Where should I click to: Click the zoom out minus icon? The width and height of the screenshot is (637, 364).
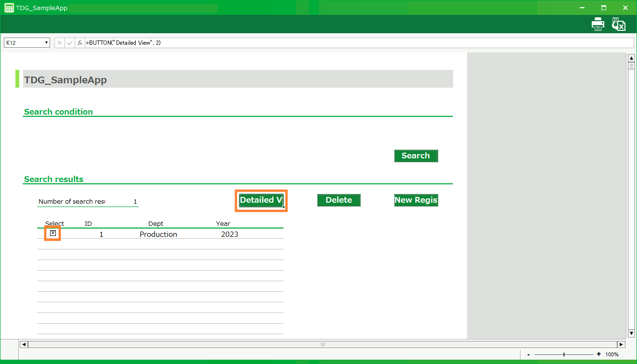point(529,354)
